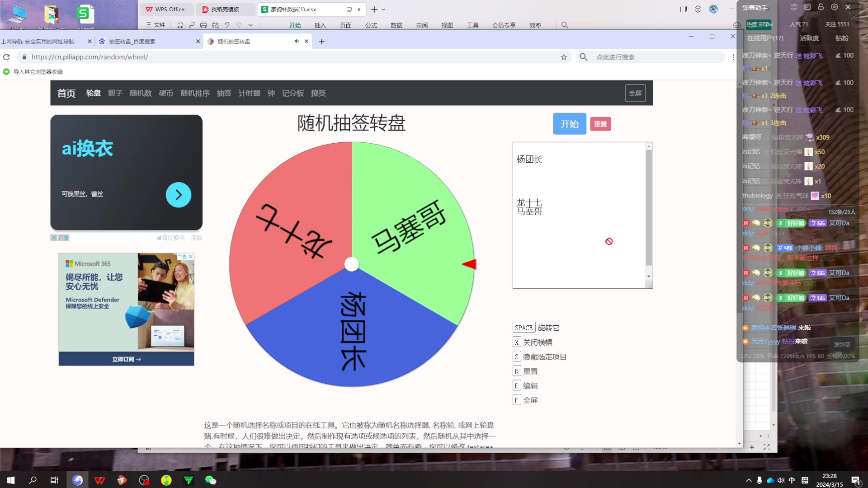
Task: Reload the page with the browser refresh icon
Action: click(6, 57)
